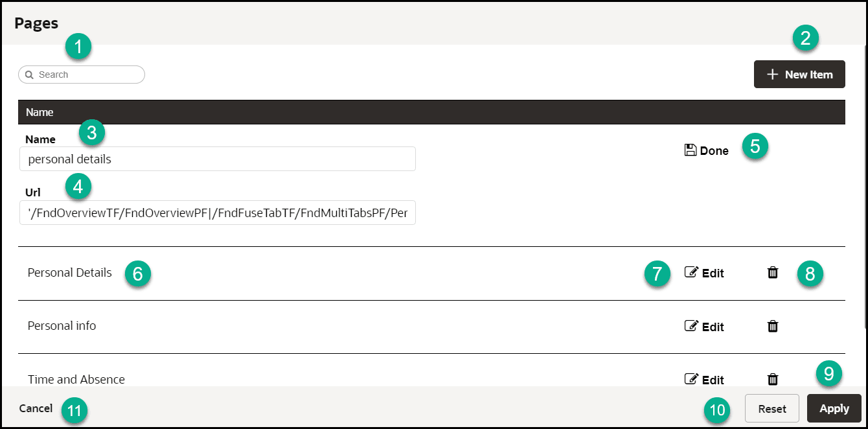Click the Url input field
Image resolution: width=868 pixels, height=429 pixels.
tap(217, 213)
